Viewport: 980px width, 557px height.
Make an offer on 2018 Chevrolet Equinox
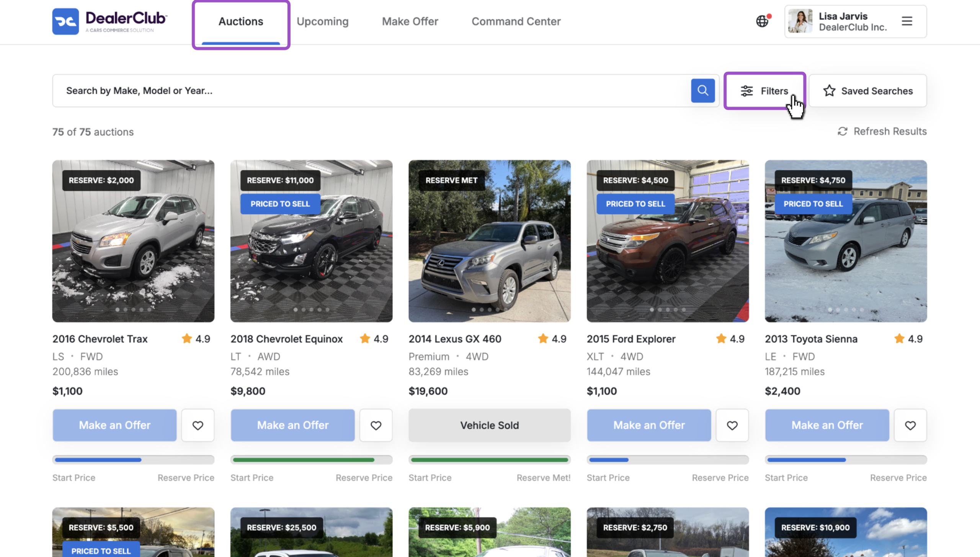[292, 425]
